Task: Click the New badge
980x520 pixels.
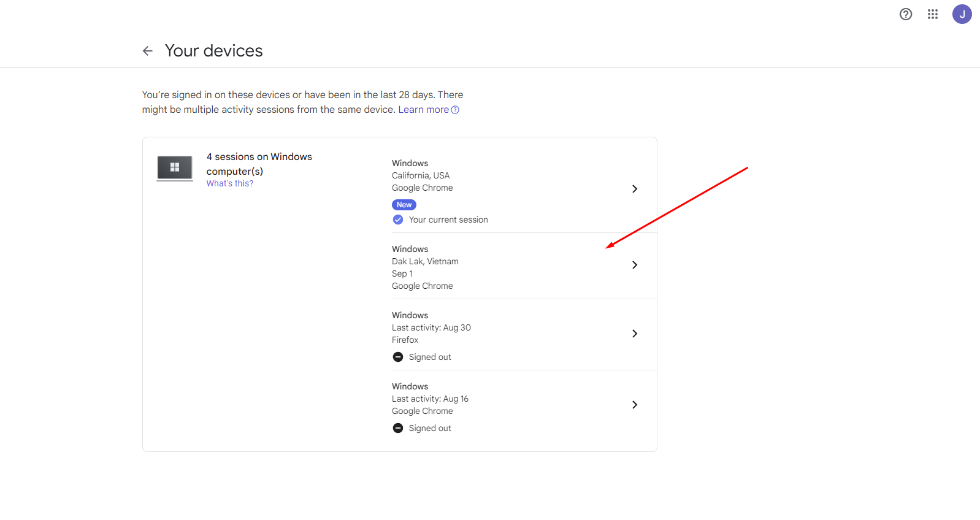Action: click(404, 205)
